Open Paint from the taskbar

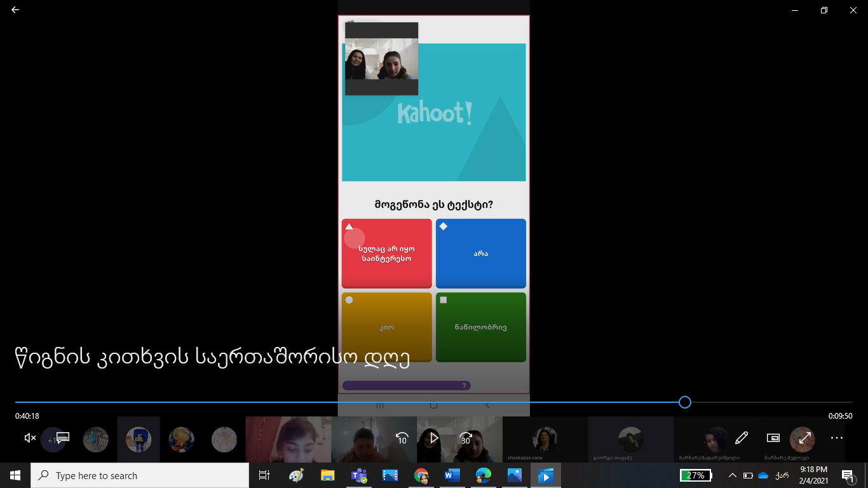pyautogui.click(x=296, y=475)
